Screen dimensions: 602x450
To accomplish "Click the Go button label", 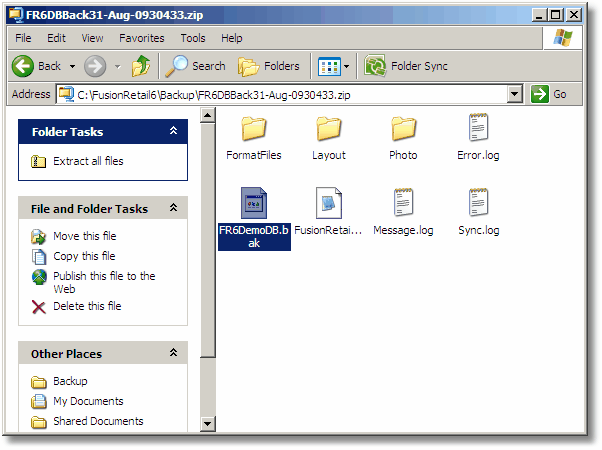I will tap(559, 94).
